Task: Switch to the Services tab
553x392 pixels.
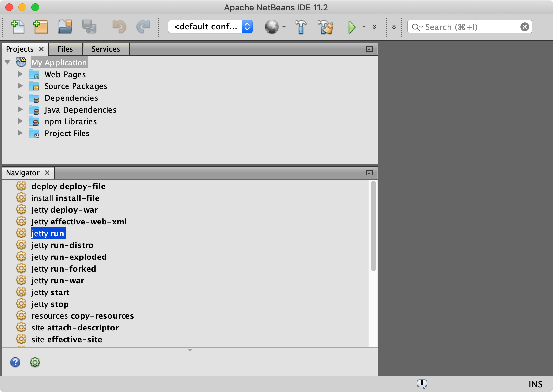Action: tap(105, 49)
